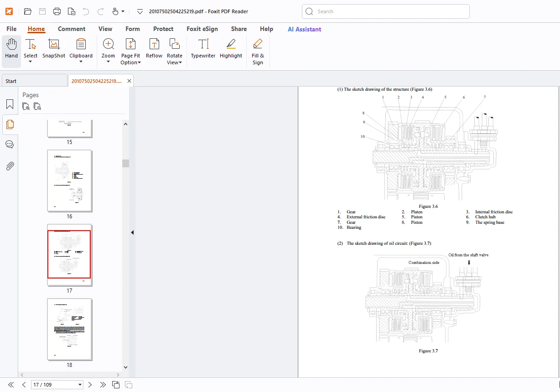Click the 'Figure 3.7' caption
This screenshot has width=560, height=392.
tap(428, 351)
